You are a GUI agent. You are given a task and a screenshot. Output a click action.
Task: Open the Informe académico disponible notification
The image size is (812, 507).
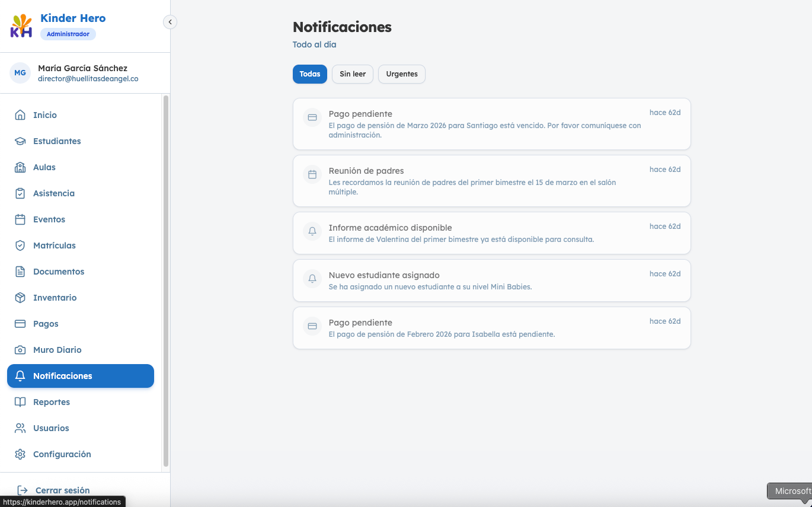pyautogui.click(x=492, y=233)
